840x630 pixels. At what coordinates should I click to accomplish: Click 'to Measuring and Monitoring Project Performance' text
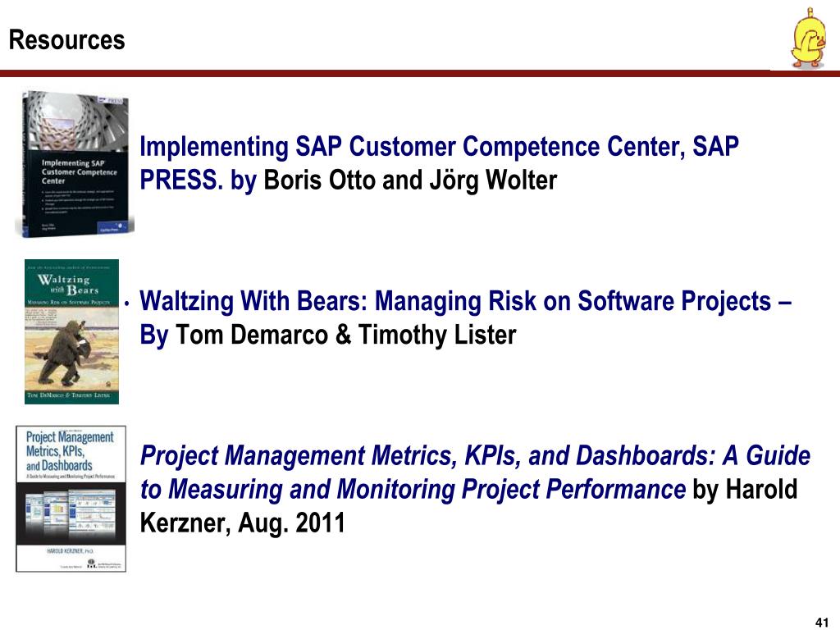413,489
